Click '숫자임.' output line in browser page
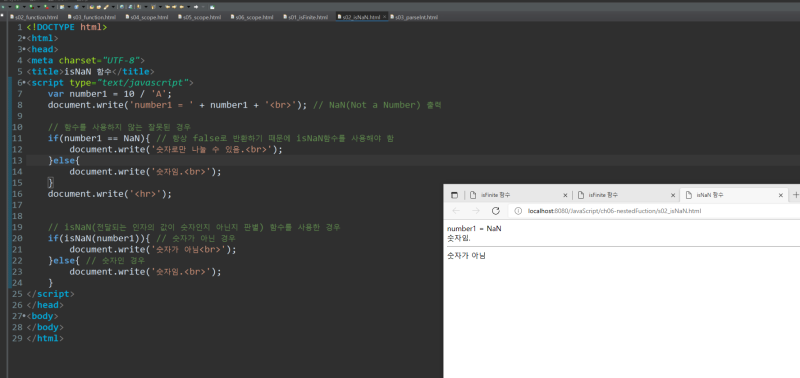This screenshot has width=800, height=378. tap(459, 238)
